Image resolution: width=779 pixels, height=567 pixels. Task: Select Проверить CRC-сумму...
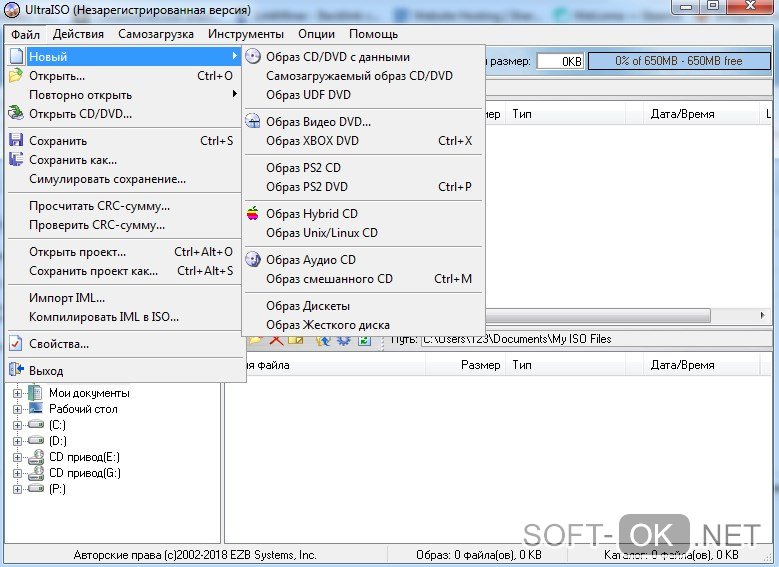click(x=125, y=225)
